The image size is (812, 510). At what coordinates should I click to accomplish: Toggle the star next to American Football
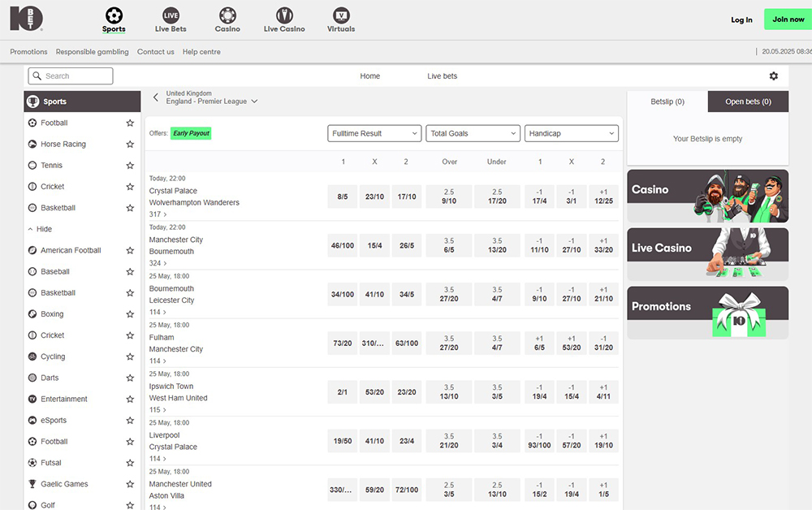point(130,250)
